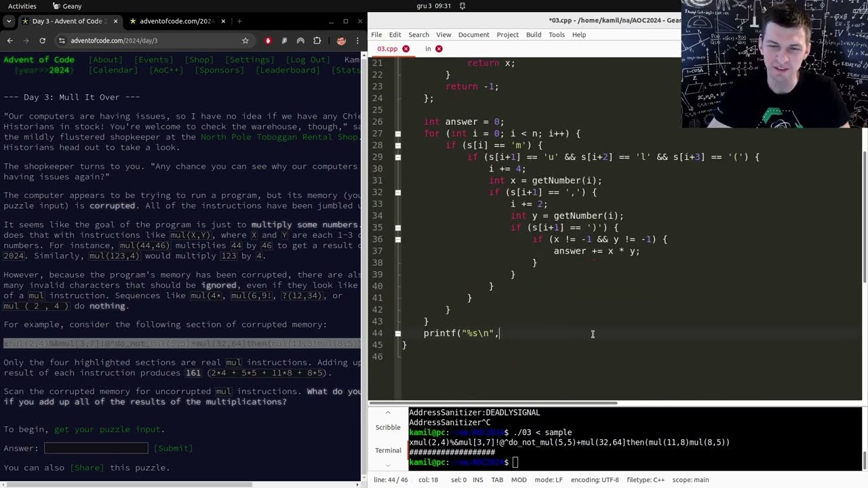The height and width of the screenshot is (488, 868).
Task: Open the Extensions puzzle menu
Action: click(317, 41)
